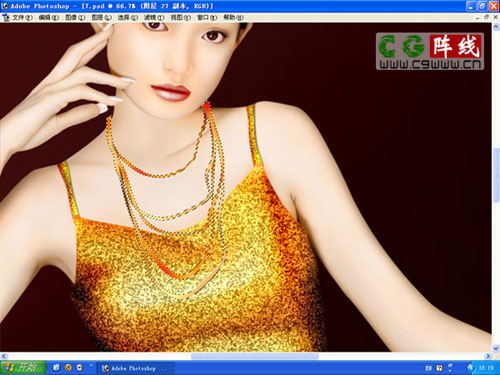Click the Photoshop icon in title bar
This screenshot has height=375, width=500.
point(5,6)
